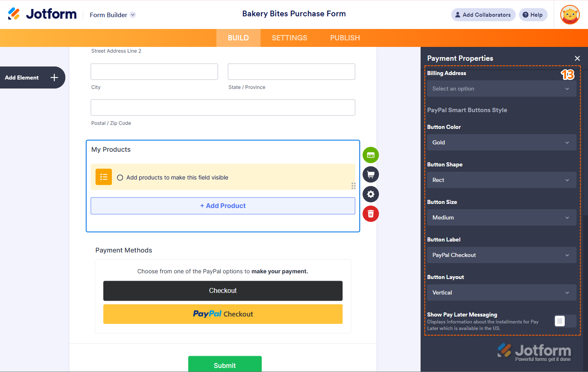Open the payment settings gear icon

370,194
